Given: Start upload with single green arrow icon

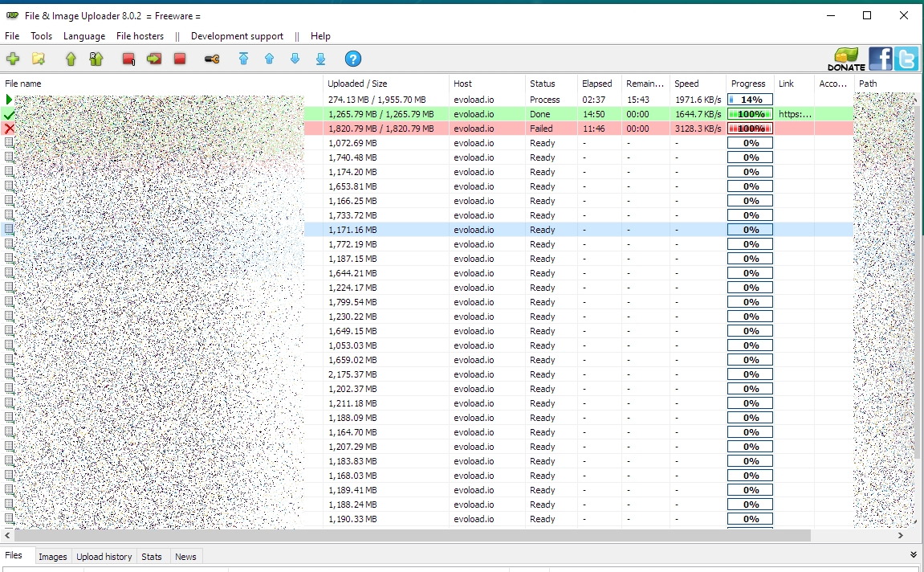Looking at the screenshot, I should pyautogui.click(x=71, y=59).
